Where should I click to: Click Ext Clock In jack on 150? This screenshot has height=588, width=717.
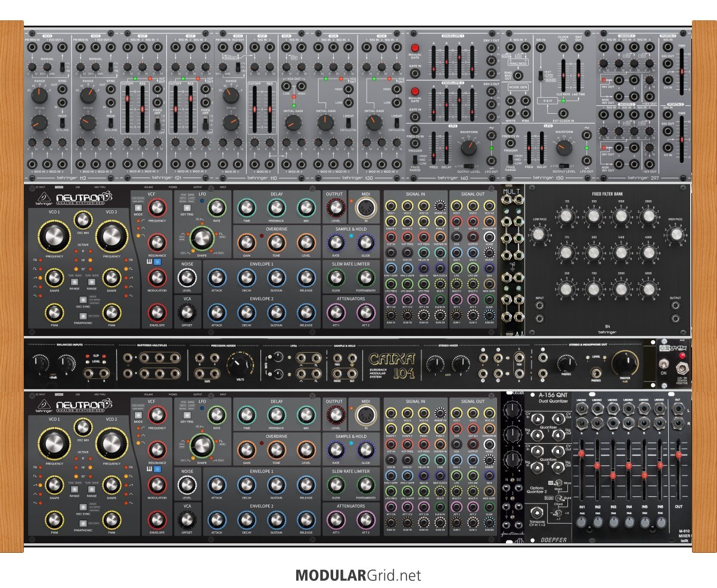[x=563, y=112]
